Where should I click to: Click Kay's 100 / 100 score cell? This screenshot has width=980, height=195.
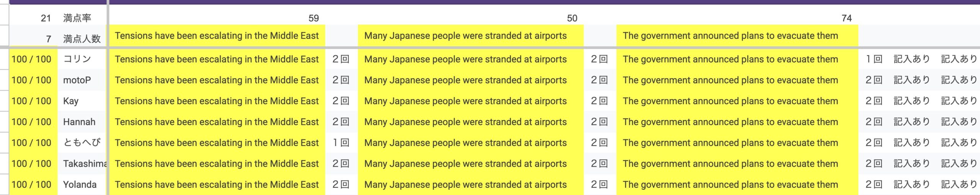tap(31, 101)
